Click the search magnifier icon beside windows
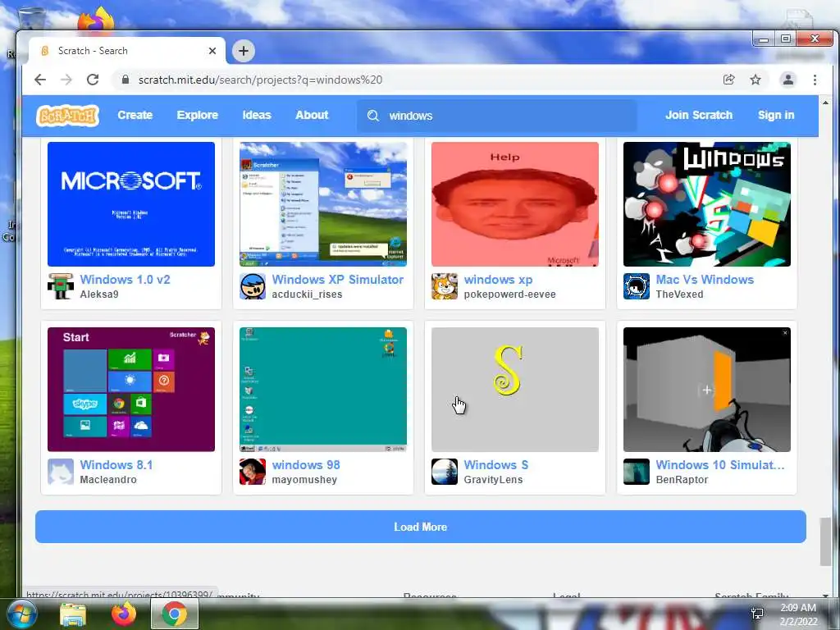Image resolution: width=840 pixels, height=630 pixels. click(373, 116)
